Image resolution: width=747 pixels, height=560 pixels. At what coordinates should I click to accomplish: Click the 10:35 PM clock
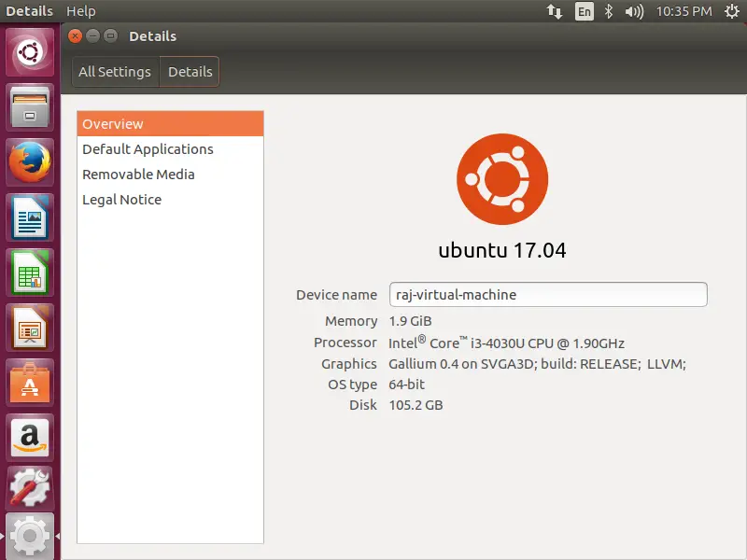coord(684,11)
